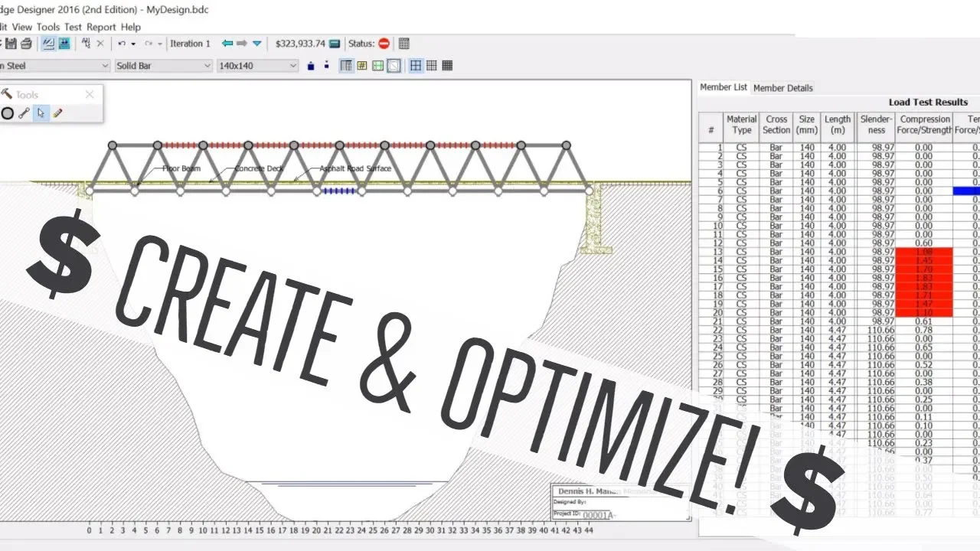980x551 pixels.
Task: Open the Report menu
Action: coord(101,27)
